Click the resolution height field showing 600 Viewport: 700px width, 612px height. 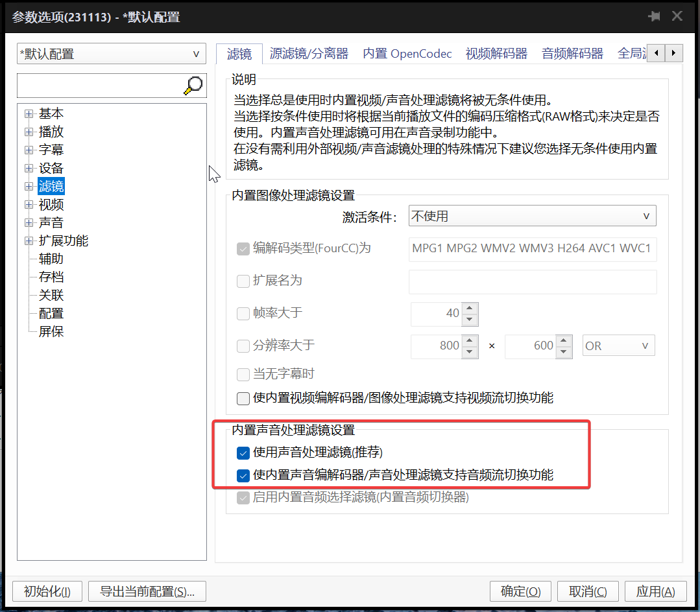point(531,346)
